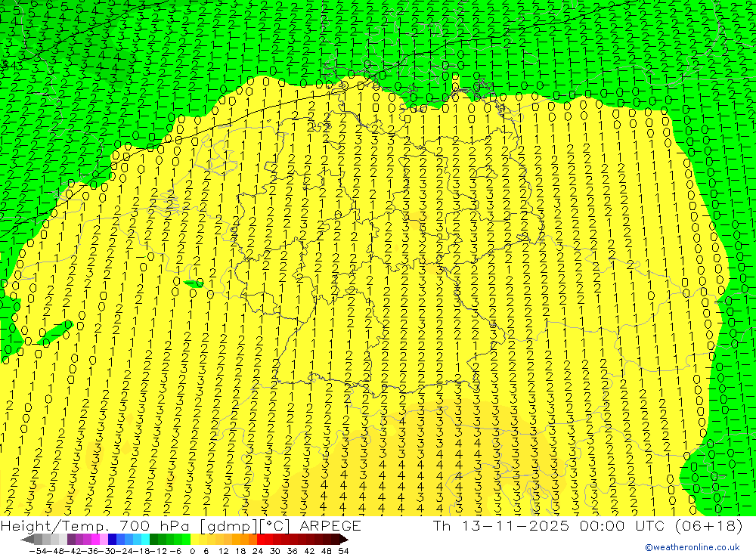Viewport: 756px width, 554px height.
Task: Select the bright red 24 degree legend swatch
Action: [261, 540]
